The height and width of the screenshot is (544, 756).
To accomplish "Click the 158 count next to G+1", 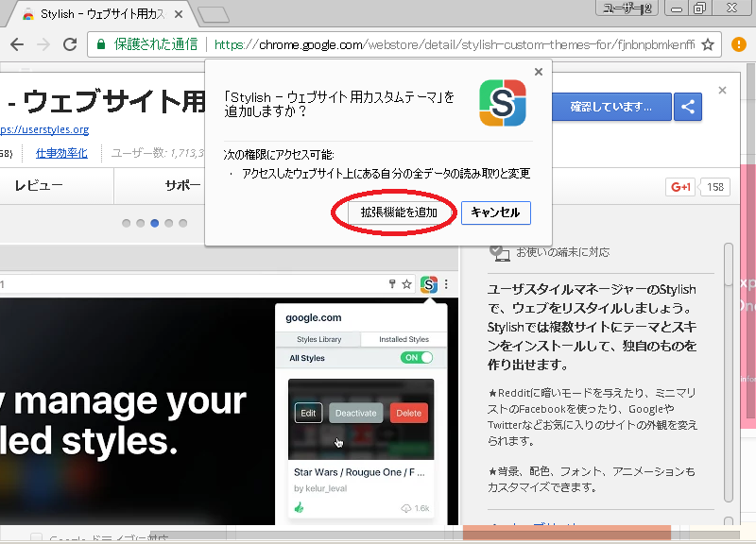I will pos(715,187).
